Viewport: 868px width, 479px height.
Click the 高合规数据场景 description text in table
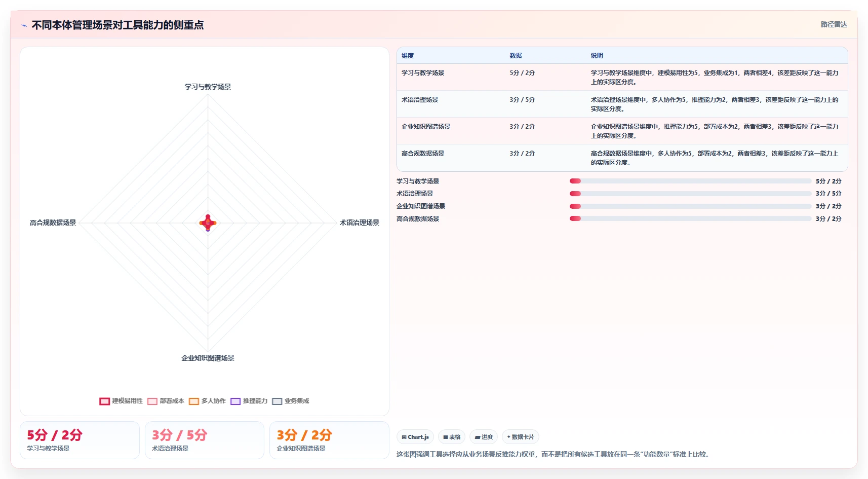(715, 158)
